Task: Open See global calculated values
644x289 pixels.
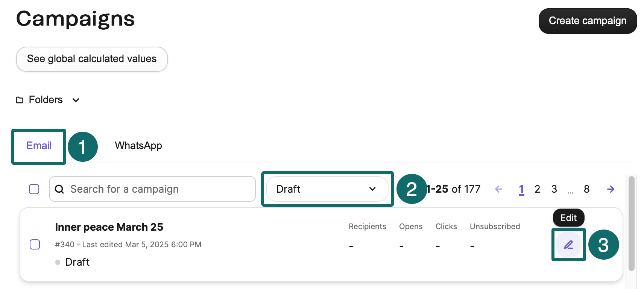Action: click(x=92, y=59)
